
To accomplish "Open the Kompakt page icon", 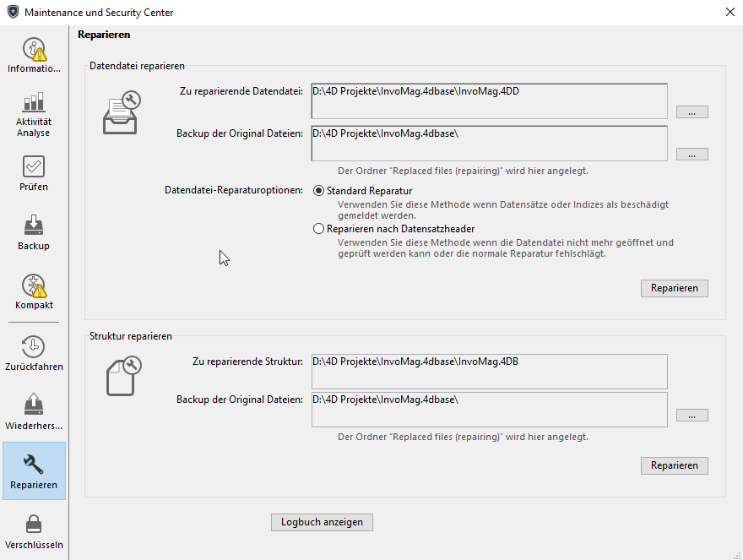I will (x=34, y=285).
